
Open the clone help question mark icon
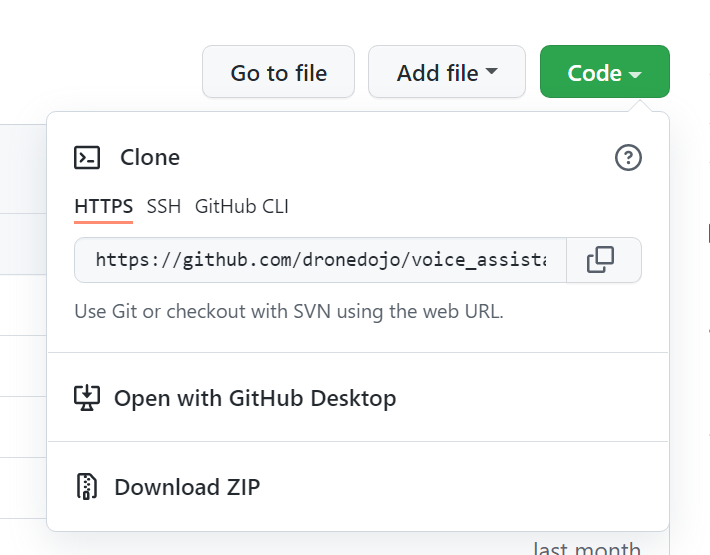(x=628, y=158)
